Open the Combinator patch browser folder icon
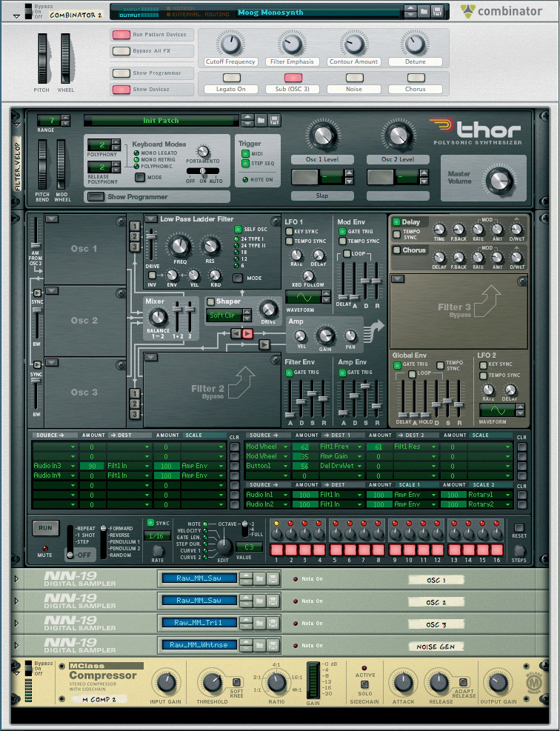560x731 pixels. [x=424, y=11]
